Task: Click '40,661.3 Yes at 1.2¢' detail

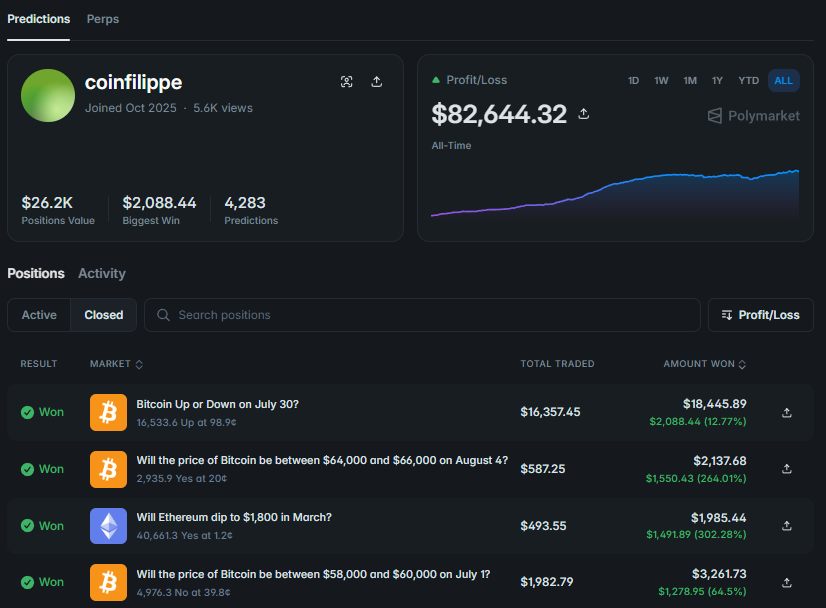Action: pyautogui.click(x=184, y=535)
